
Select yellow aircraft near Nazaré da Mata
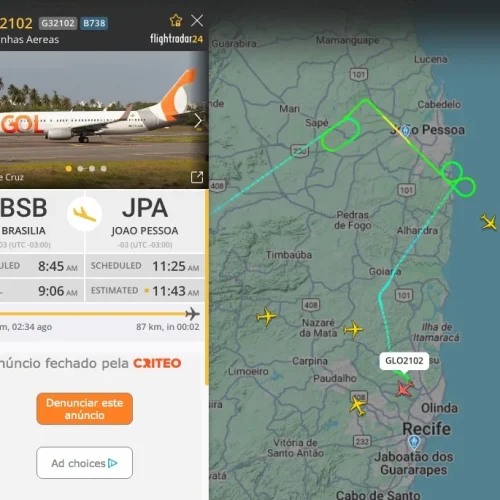pyautogui.click(x=354, y=329)
